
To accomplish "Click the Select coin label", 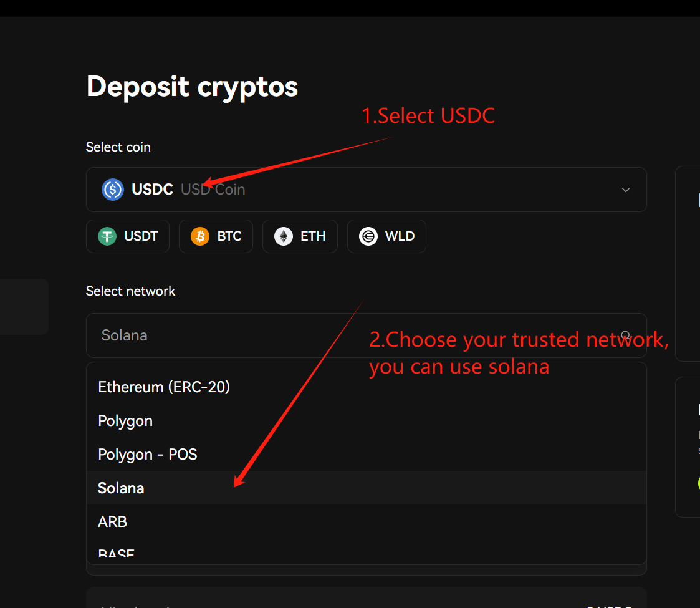I will coord(118,147).
